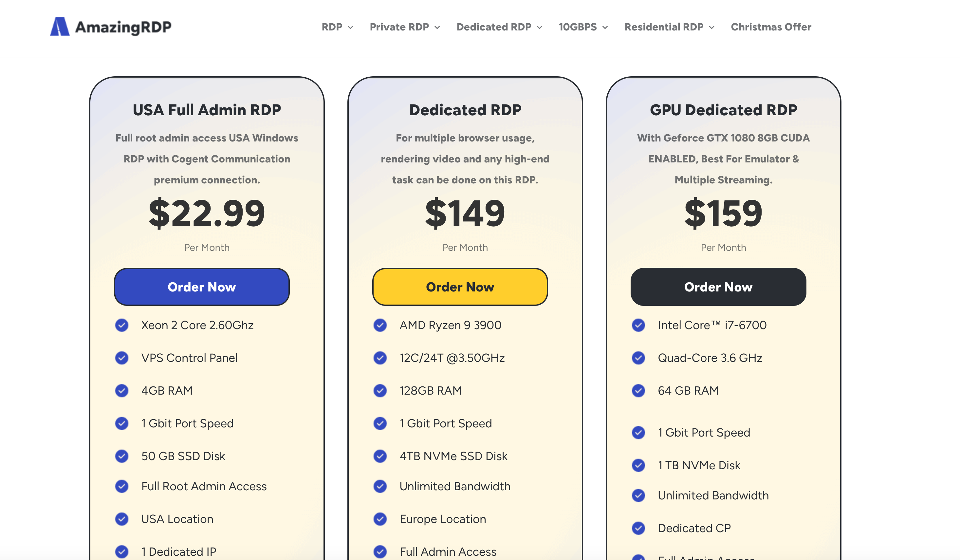The image size is (960, 560).
Task: Open the 10GBPS menu chevron
Action: (x=605, y=28)
